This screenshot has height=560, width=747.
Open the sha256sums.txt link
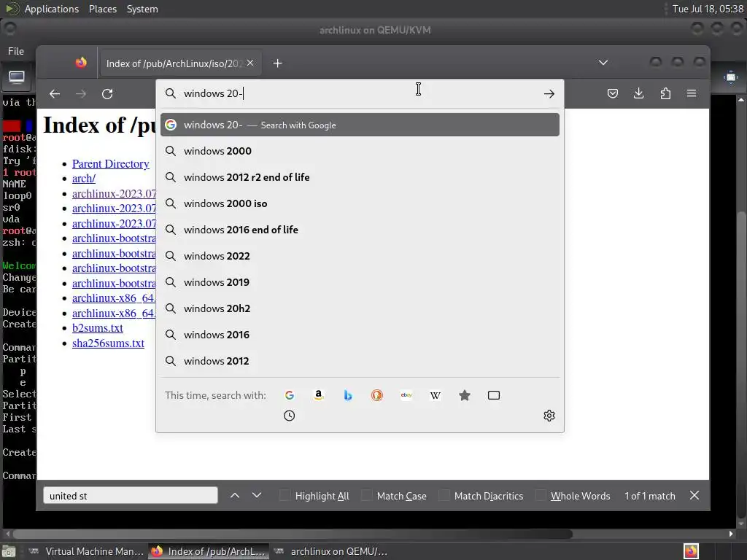(x=108, y=343)
